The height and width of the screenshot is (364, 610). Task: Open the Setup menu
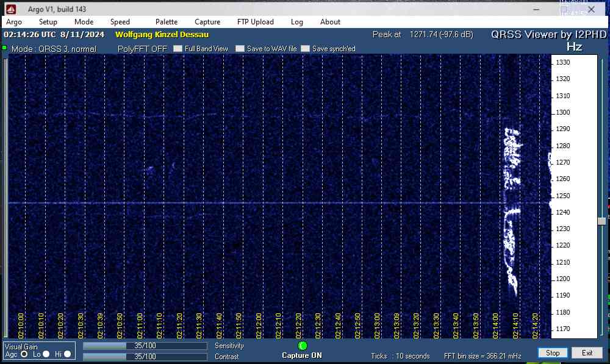[x=48, y=22]
